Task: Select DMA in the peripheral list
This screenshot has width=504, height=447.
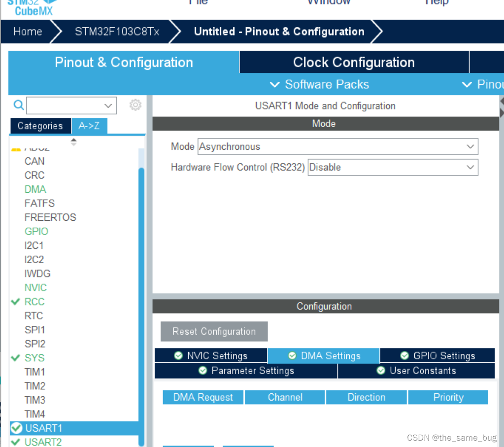Action: (x=35, y=189)
